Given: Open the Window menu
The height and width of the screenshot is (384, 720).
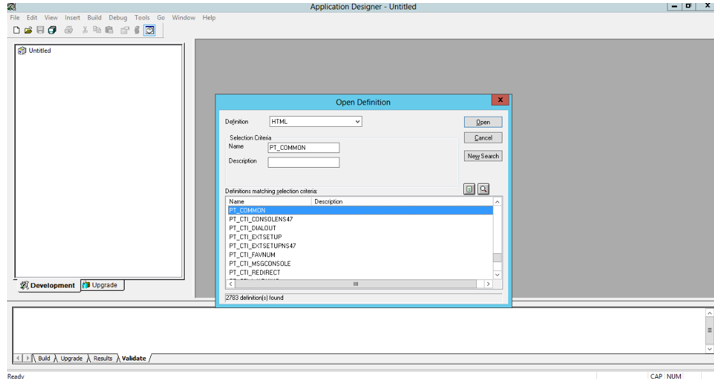Looking at the screenshot, I should tap(183, 17).
